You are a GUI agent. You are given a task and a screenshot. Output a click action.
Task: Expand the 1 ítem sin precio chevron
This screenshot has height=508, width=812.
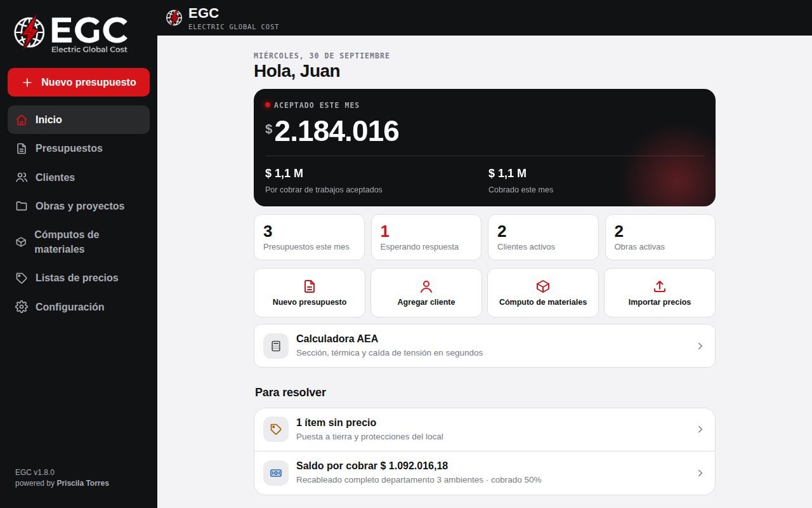tap(700, 429)
